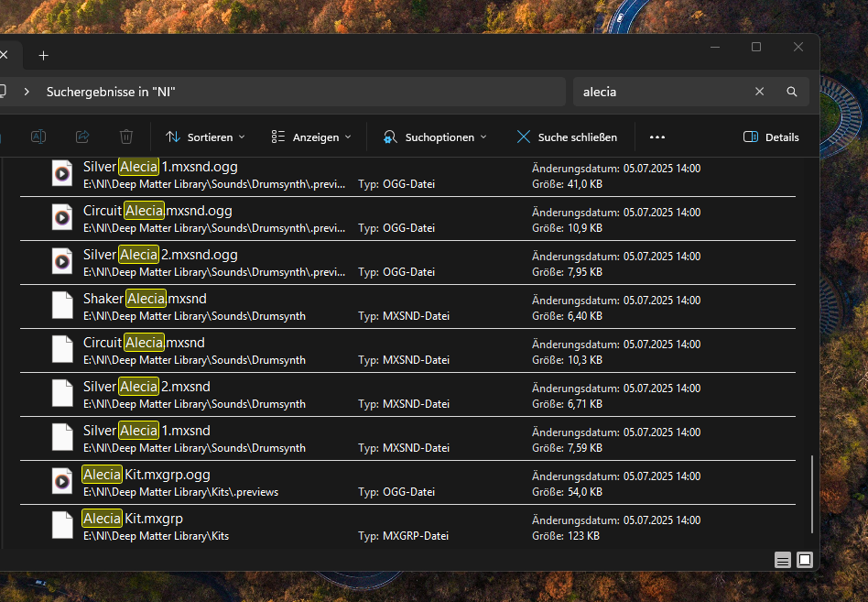
Task: Click size value Größe: 6,40 KB
Action: (567, 316)
